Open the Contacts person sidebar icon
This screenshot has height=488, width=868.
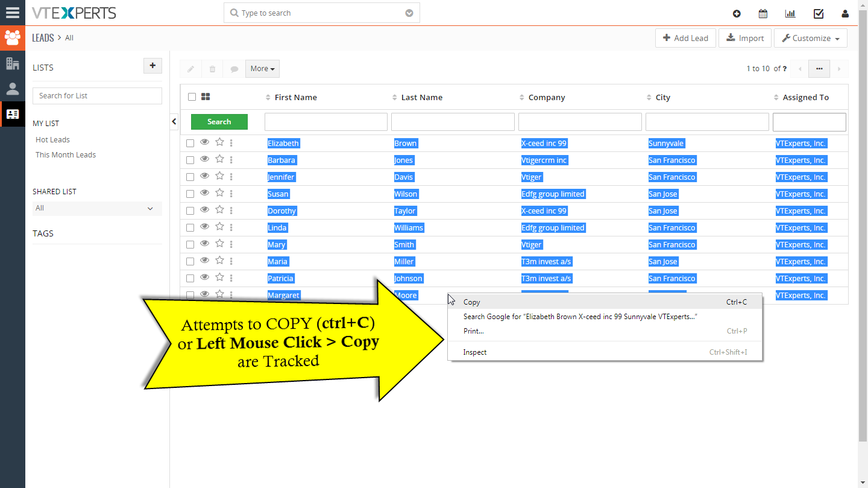tap(12, 89)
